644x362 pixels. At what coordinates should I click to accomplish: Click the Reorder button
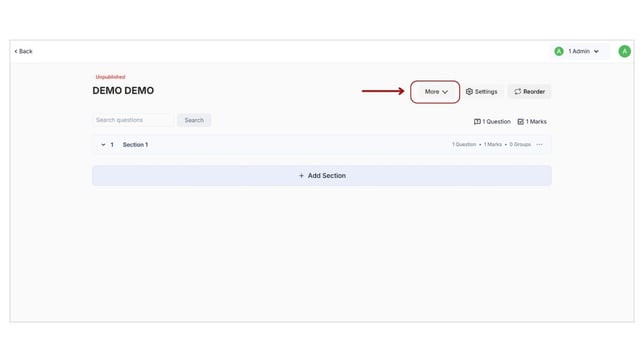(x=529, y=92)
